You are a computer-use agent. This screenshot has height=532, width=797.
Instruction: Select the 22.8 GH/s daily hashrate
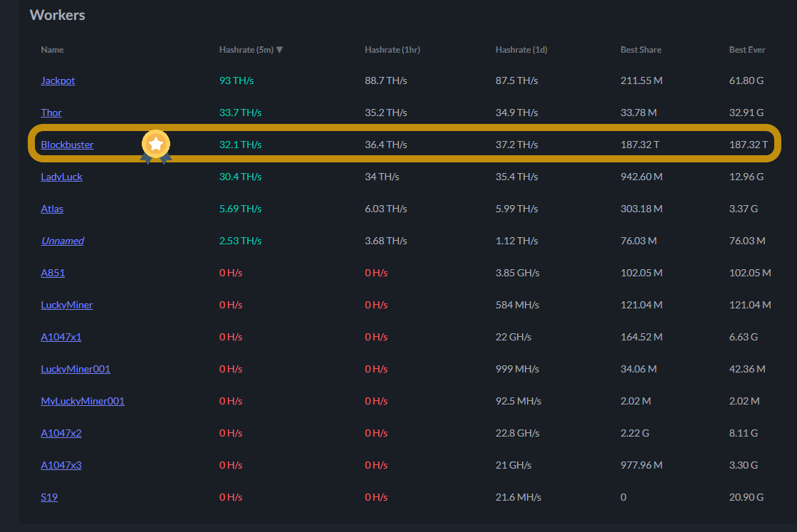[517, 432]
